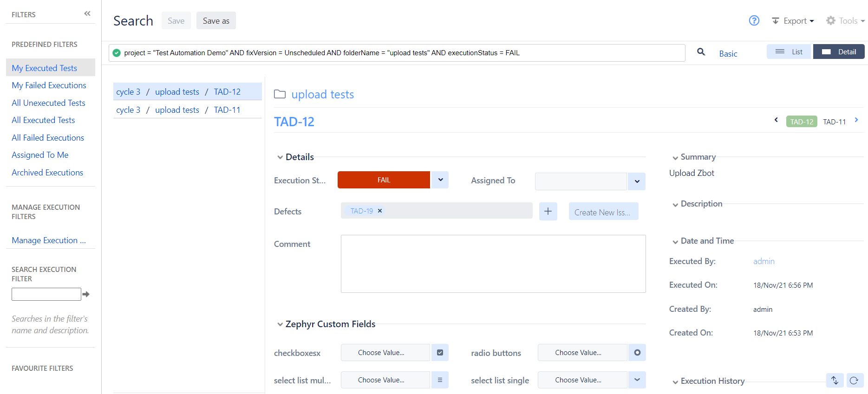Open the help question mark icon
The width and height of the screenshot is (868, 394).
754,20
